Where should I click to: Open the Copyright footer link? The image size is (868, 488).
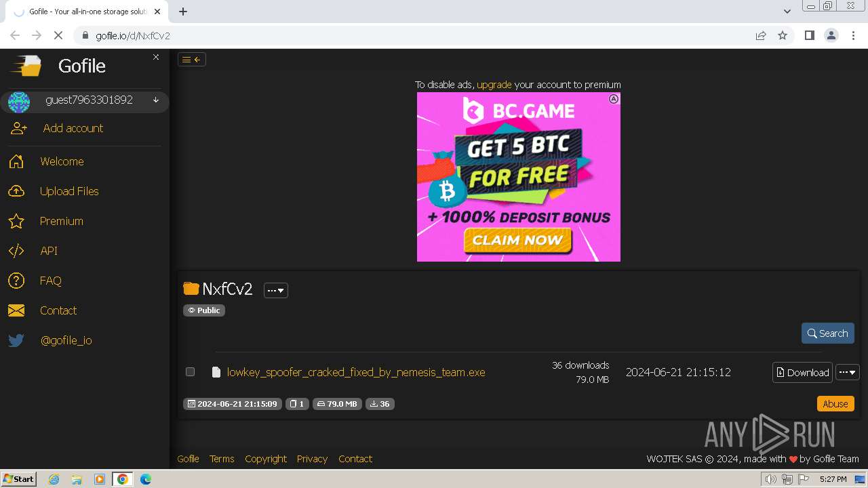[266, 459]
